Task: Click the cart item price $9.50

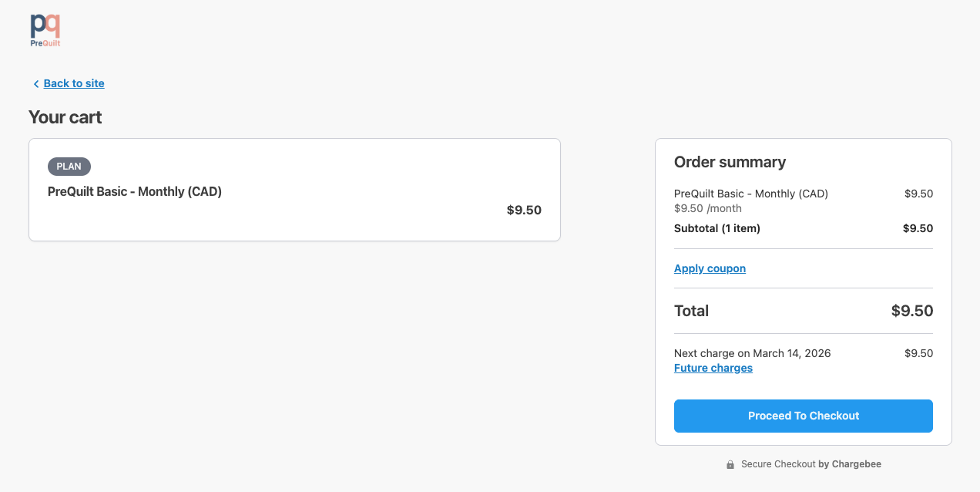Action: (x=524, y=210)
